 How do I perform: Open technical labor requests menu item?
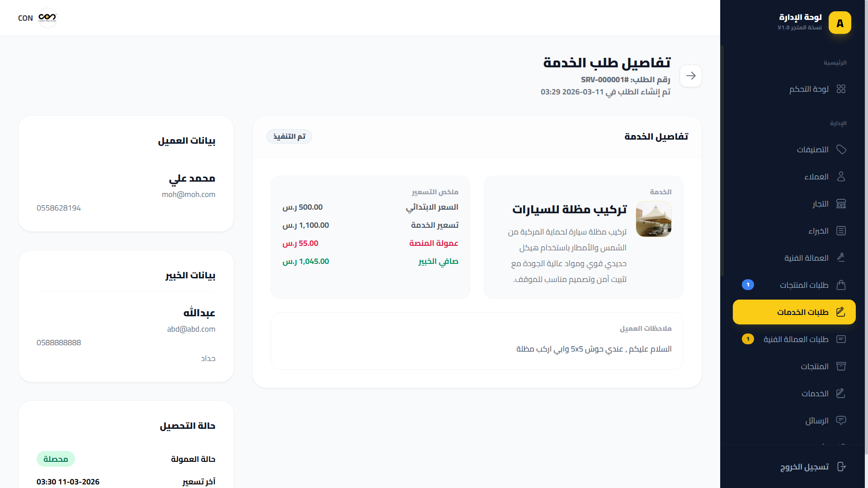coord(796,339)
